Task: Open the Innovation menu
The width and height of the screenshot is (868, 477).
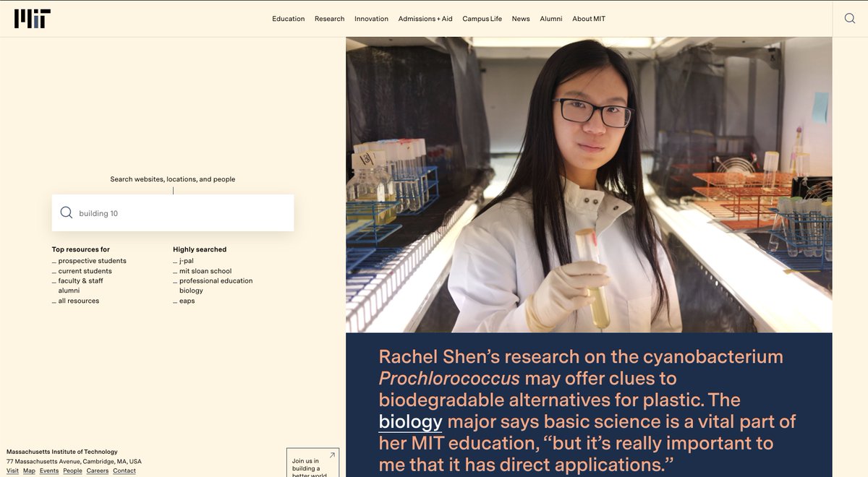Action: [371, 19]
